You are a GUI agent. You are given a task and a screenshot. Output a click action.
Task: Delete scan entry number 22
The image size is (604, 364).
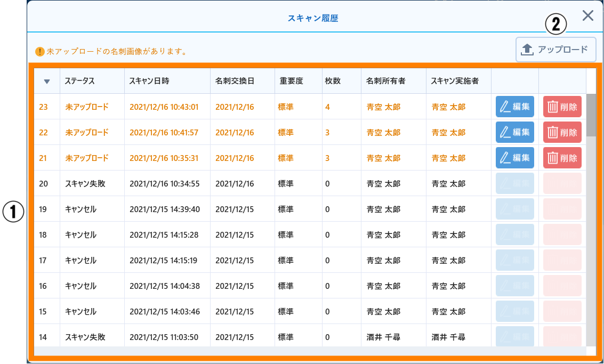pyautogui.click(x=562, y=132)
